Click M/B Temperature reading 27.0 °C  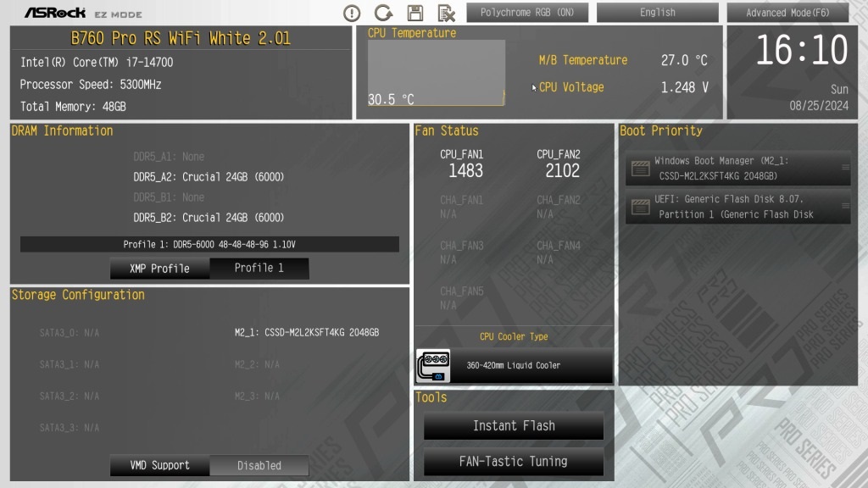coord(684,60)
